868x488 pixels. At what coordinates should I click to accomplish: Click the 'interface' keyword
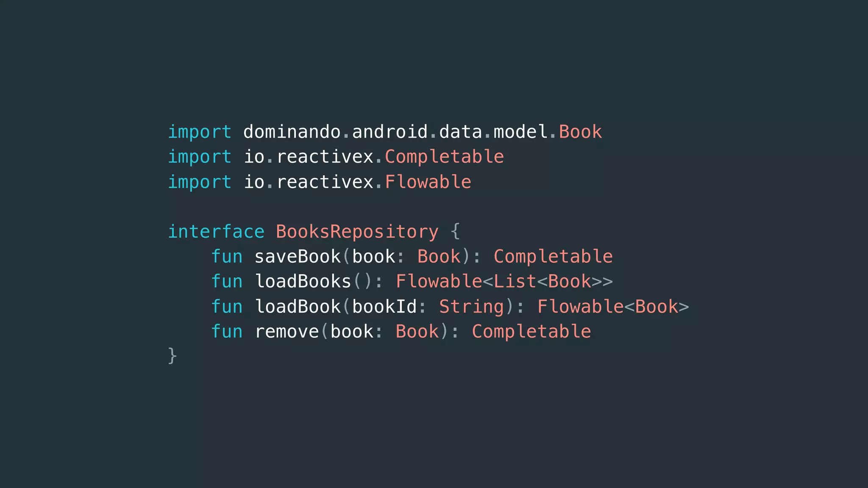[216, 232]
